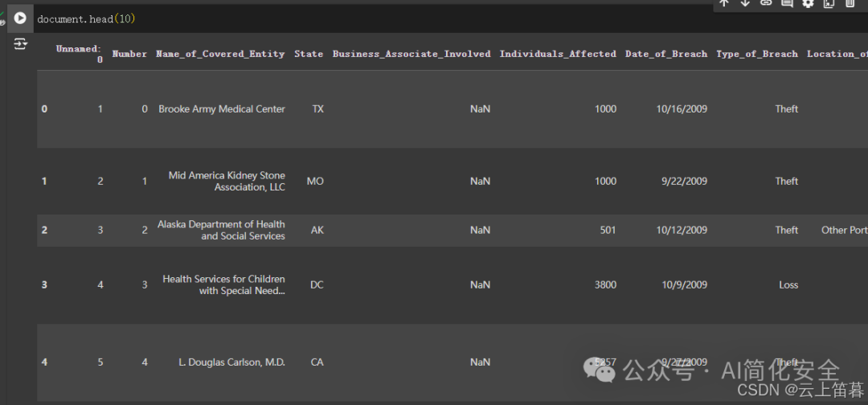This screenshot has height=405, width=868.
Task: Open cell settings gear icon
Action: (x=809, y=2)
